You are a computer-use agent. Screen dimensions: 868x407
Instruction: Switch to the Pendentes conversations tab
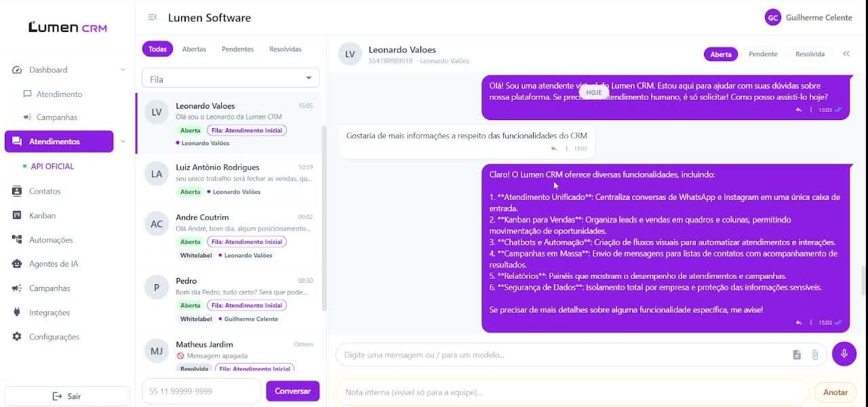tap(237, 49)
